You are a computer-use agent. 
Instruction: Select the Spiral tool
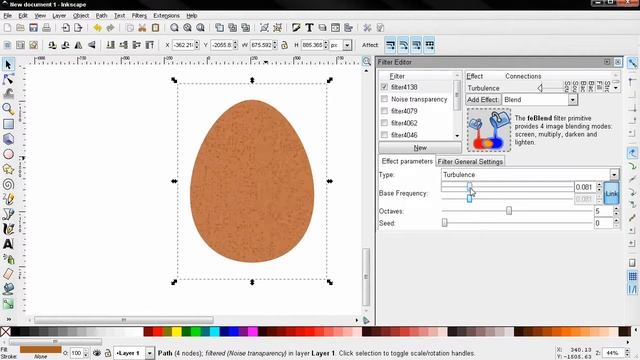click(x=8, y=184)
